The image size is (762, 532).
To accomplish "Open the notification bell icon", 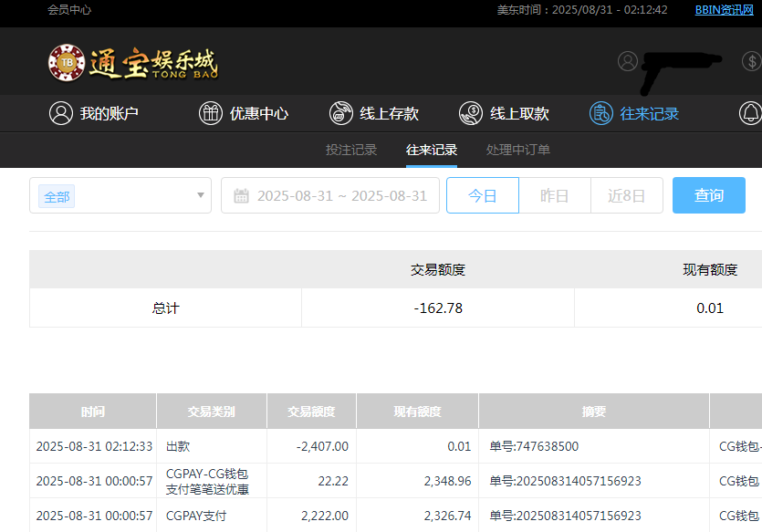I will click(748, 113).
